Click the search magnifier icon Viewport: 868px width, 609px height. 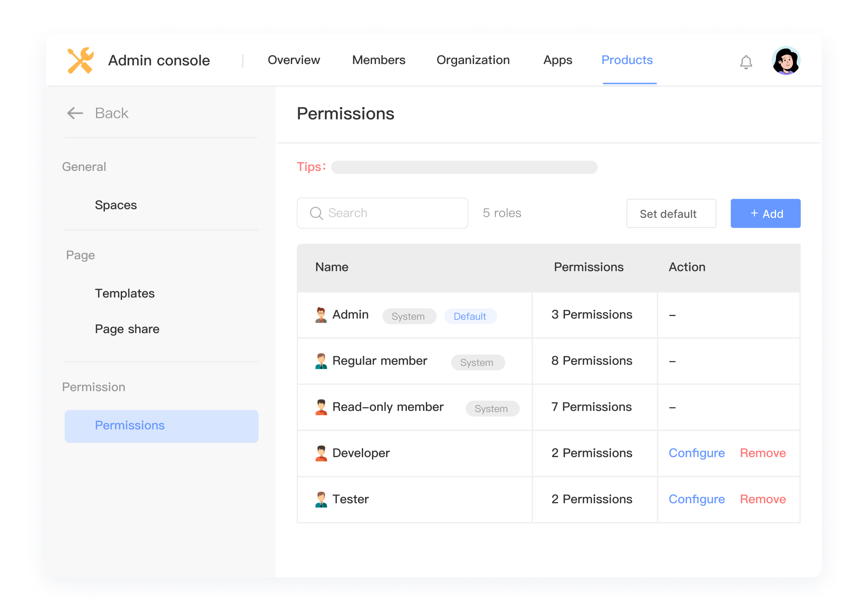[316, 213]
